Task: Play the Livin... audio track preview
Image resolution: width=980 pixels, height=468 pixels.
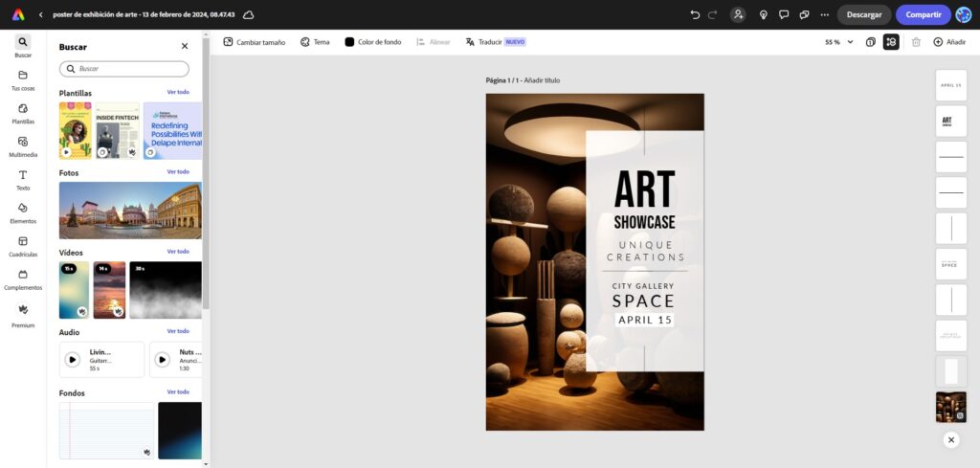Action: tap(73, 360)
